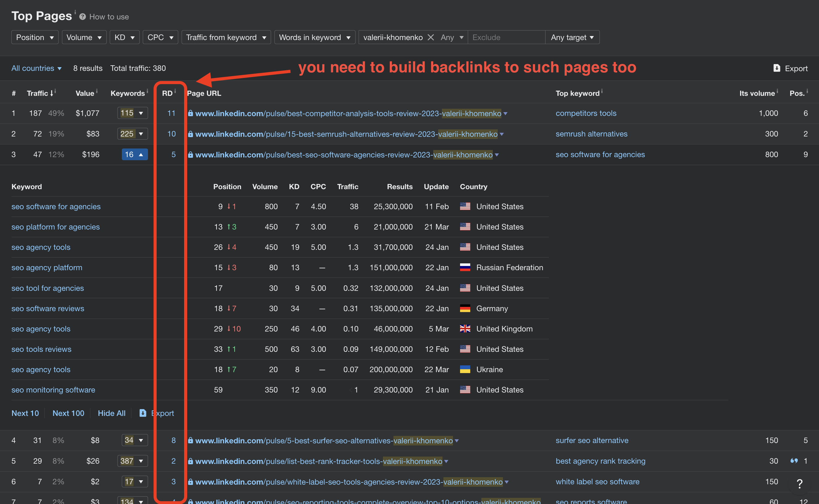Expand the 34 keywords dropdown in row 4

point(135,440)
